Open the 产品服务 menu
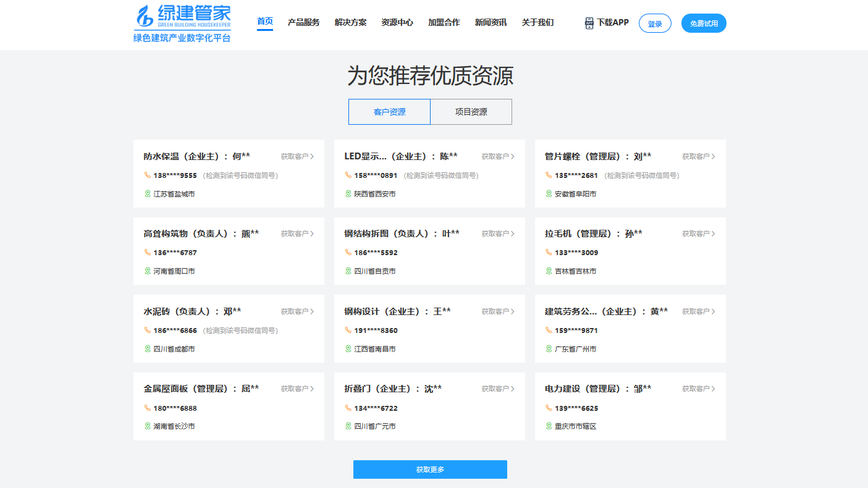The image size is (868, 488). [303, 23]
